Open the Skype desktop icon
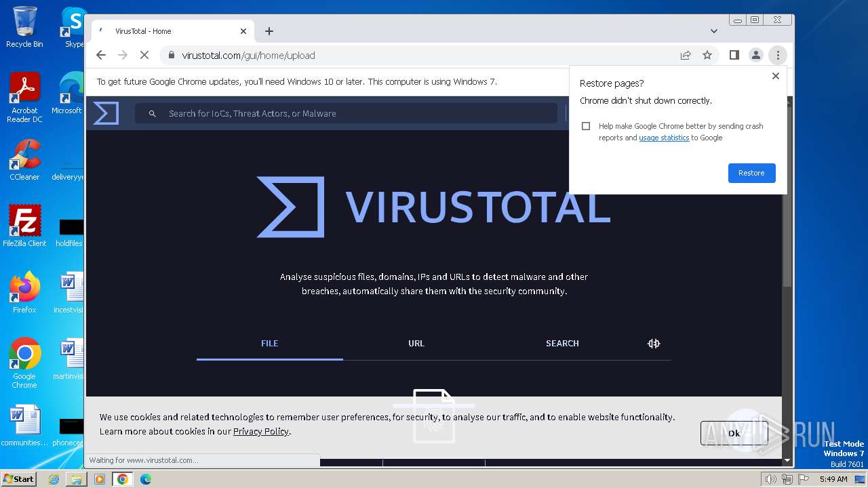This screenshot has width=868, height=488. click(73, 27)
